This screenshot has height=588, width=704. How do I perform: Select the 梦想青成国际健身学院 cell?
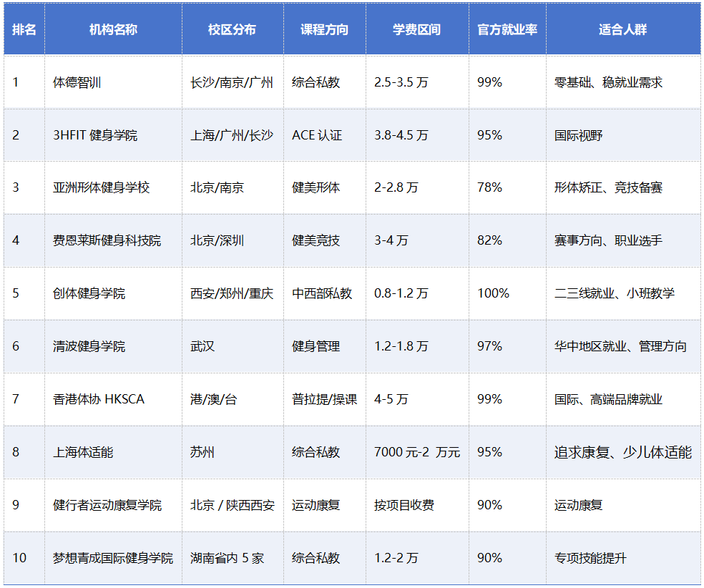point(113,558)
